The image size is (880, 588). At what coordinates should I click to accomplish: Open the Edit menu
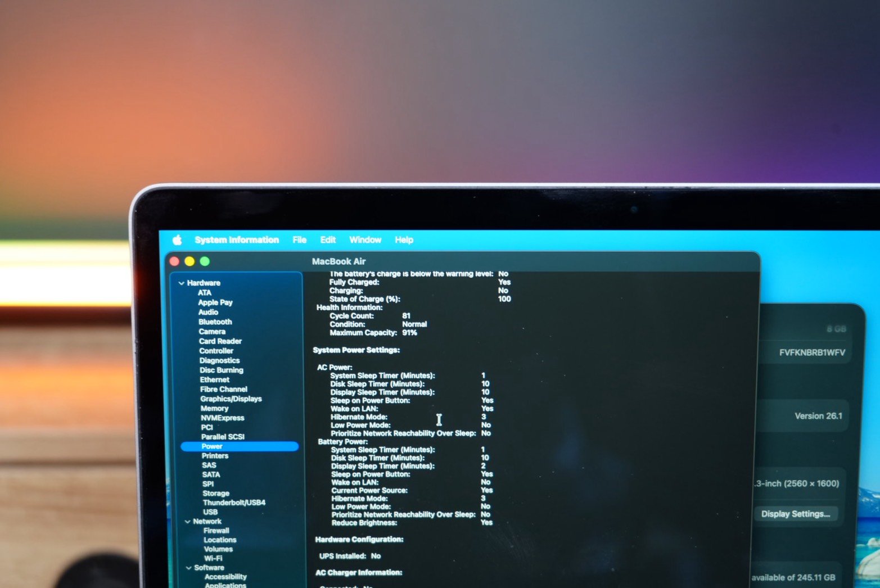point(328,240)
